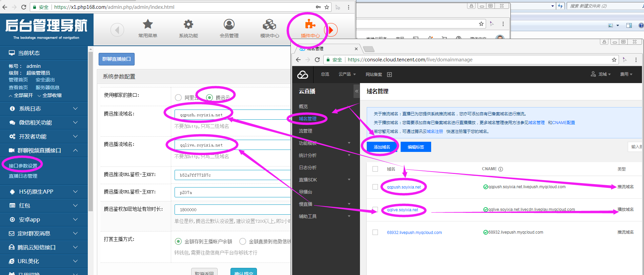This screenshot has height=275, width=644.
Task: Select 金额存到主播帐户余额 radio option
Action: click(178, 241)
